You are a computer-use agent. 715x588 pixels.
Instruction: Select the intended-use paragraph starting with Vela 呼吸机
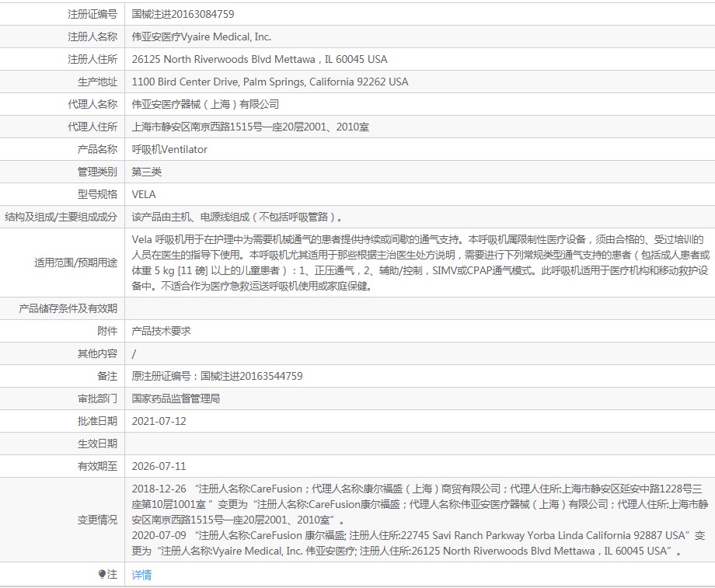pyautogui.click(x=420, y=263)
